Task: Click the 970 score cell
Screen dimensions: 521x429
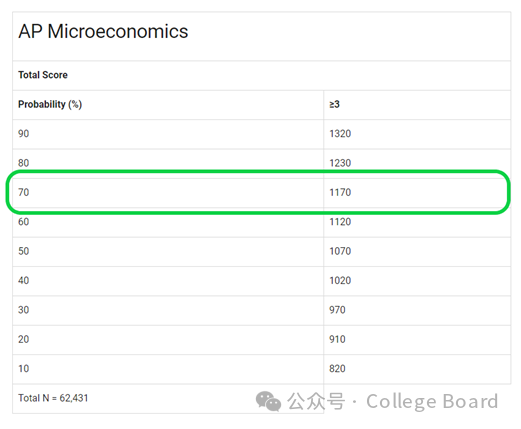Action: pyautogui.click(x=417, y=310)
